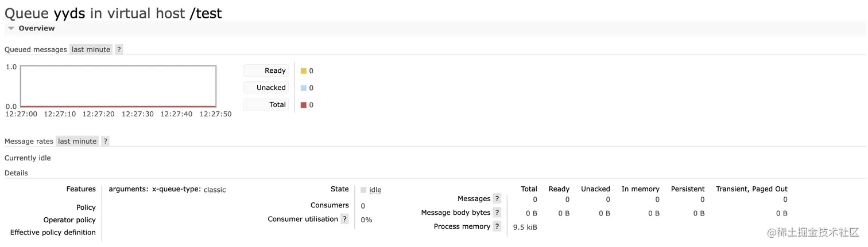Click help icon next to Message rates
Image resolution: width=868 pixels, height=247 pixels.
point(105,141)
